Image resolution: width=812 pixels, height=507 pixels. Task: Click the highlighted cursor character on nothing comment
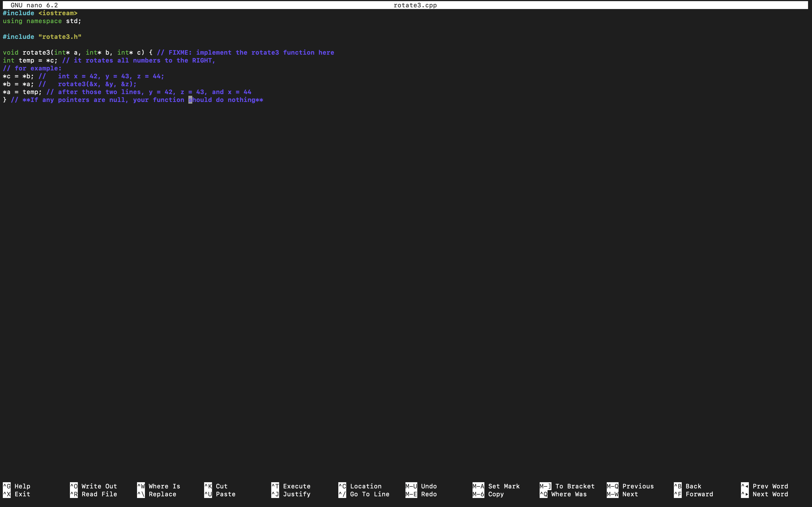pyautogui.click(x=191, y=100)
